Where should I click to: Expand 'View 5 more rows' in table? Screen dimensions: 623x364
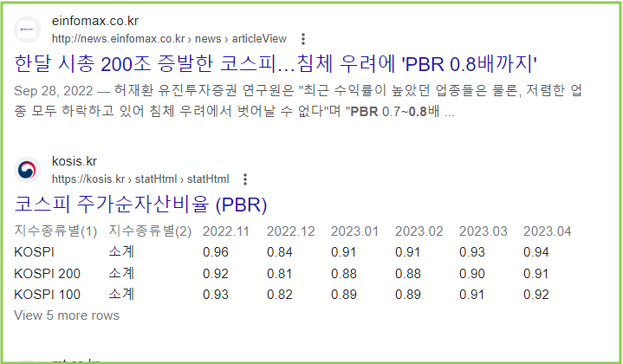67,315
